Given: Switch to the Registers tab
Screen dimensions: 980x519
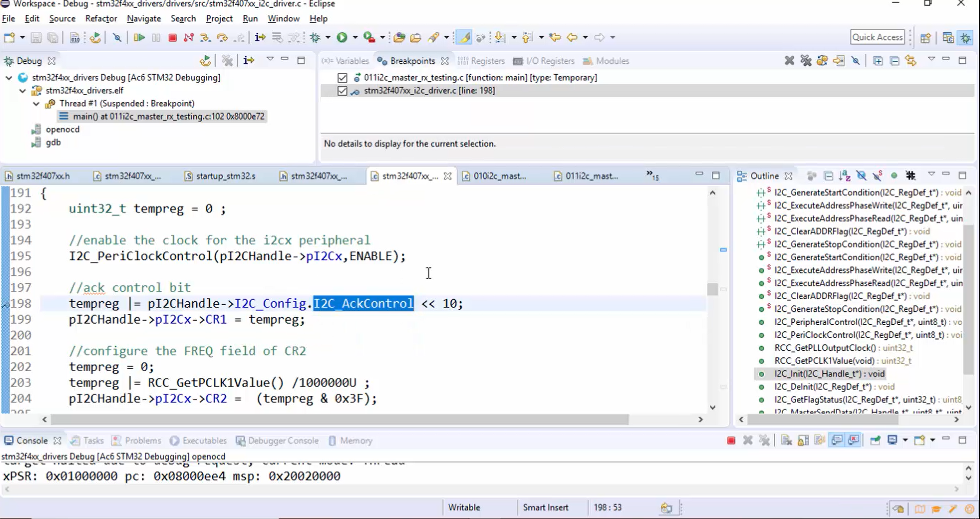Looking at the screenshot, I should (x=481, y=61).
